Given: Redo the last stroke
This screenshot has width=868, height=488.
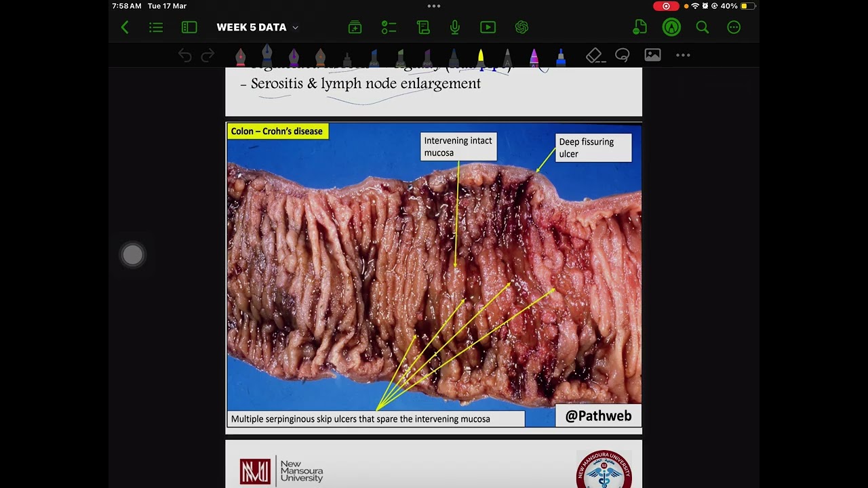Looking at the screenshot, I should pyautogui.click(x=208, y=56).
